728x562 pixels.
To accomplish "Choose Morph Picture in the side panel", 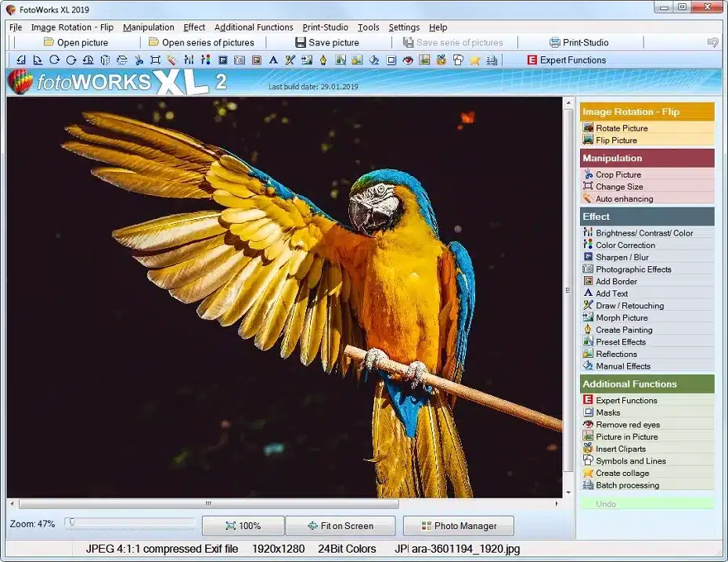I will tap(647, 318).
